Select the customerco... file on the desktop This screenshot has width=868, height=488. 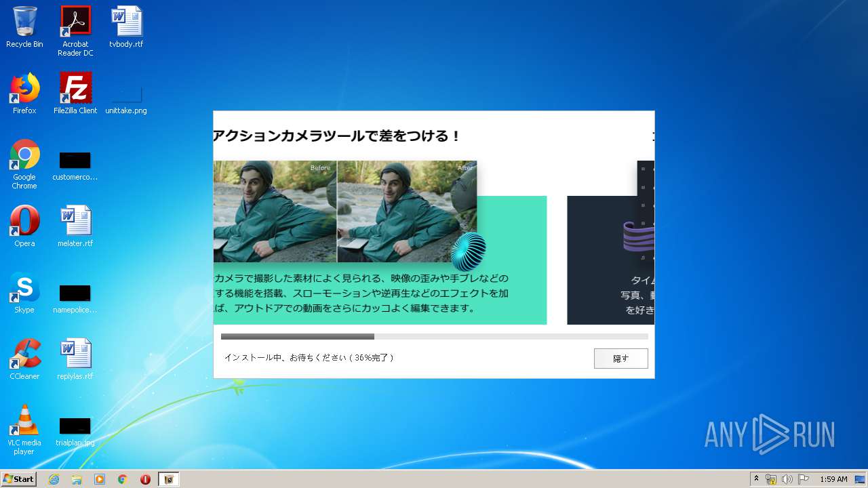75,166
